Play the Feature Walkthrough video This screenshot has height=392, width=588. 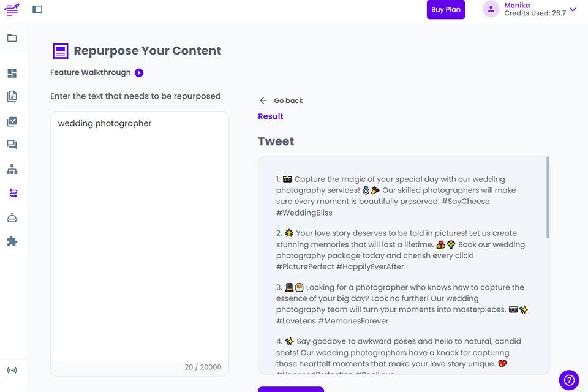pos(139,73)
